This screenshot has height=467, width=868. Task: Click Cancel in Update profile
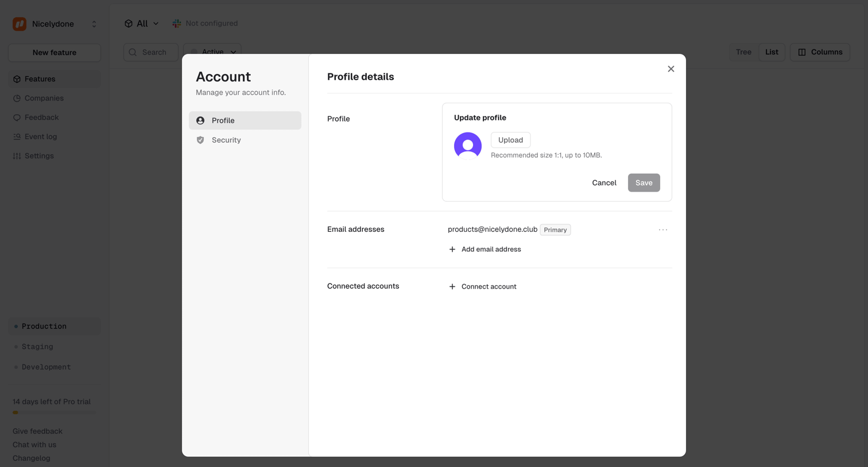(604, 182)
